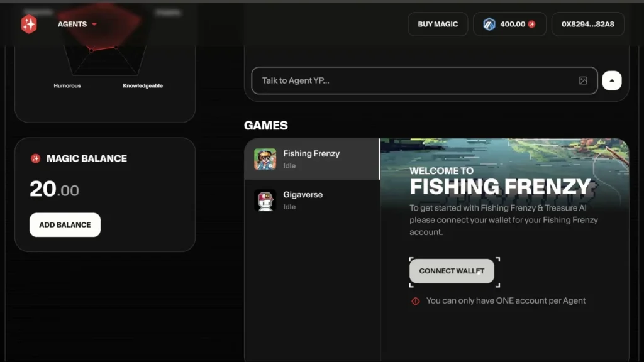Click the red MAGIC token icon beside 400.00
Viewport: 644px width, 362px height.
tap(531, 24)
